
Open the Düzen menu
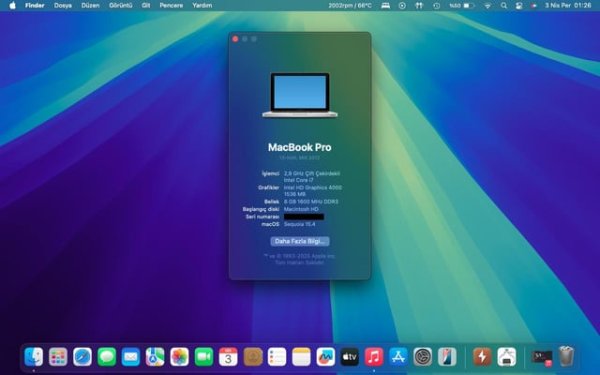(x=90, y=5)
